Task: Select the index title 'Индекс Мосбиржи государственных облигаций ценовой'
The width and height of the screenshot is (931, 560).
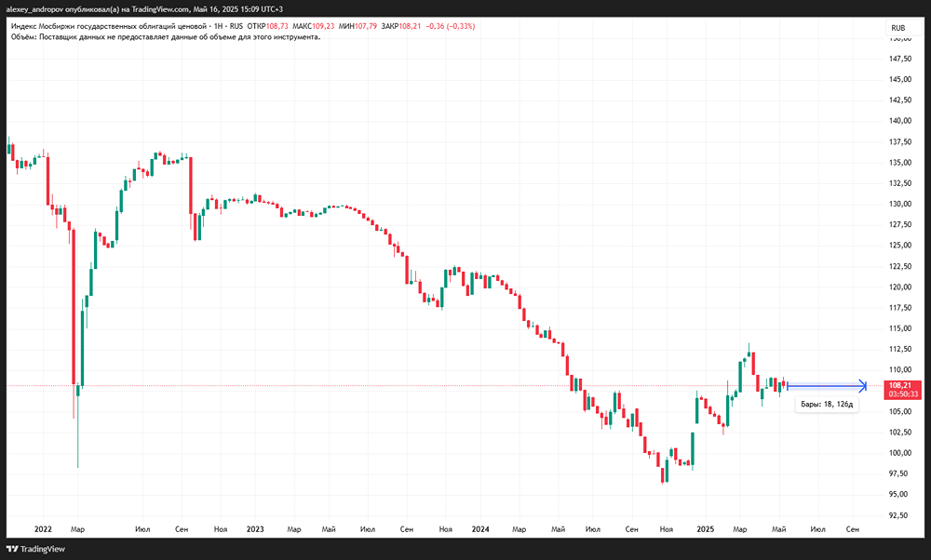Action: click(109, 26)
